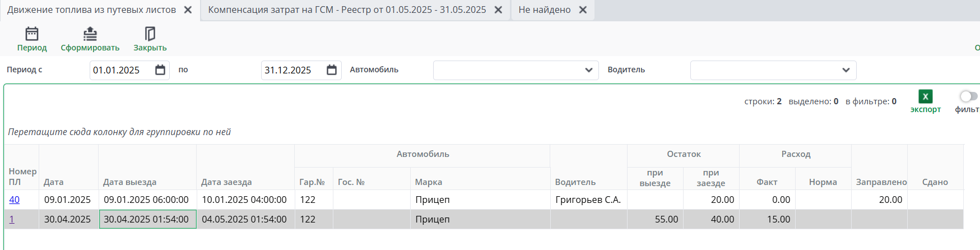Close the Компенсация затрат на ГСМ tab

point(498,10)
